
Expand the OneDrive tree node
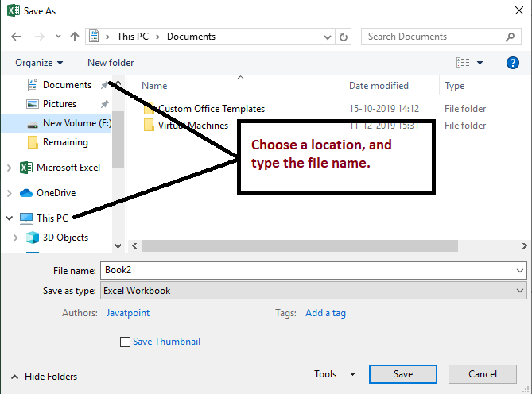10,193
